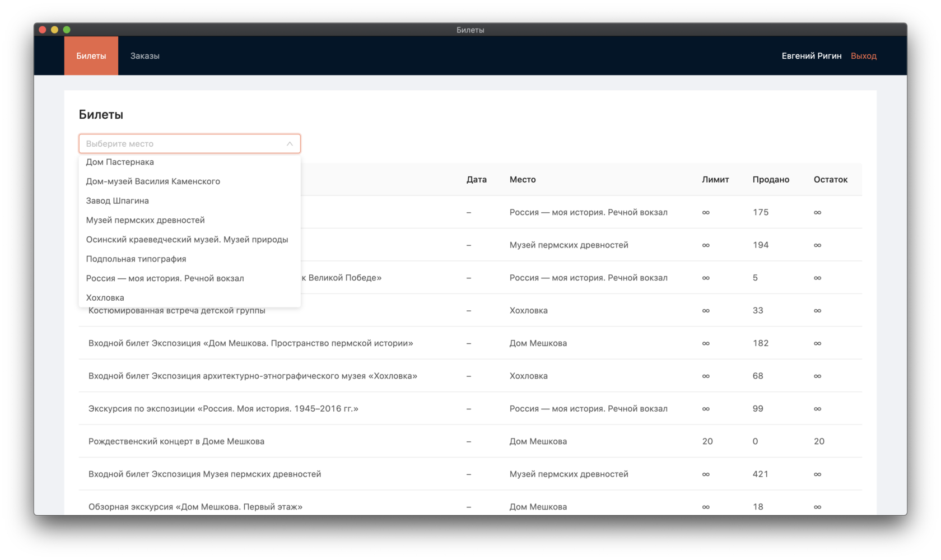Open Входной билет «Дом Мешкова. Пространство пермской истории»

[470, 343]
